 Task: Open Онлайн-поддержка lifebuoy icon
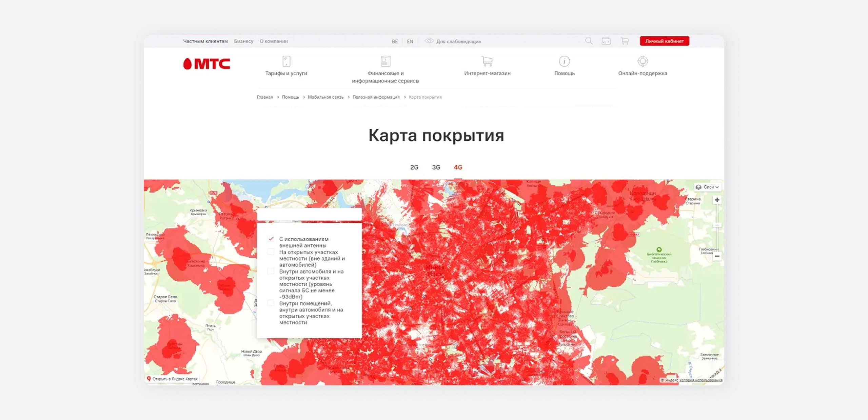click(643, 61)
